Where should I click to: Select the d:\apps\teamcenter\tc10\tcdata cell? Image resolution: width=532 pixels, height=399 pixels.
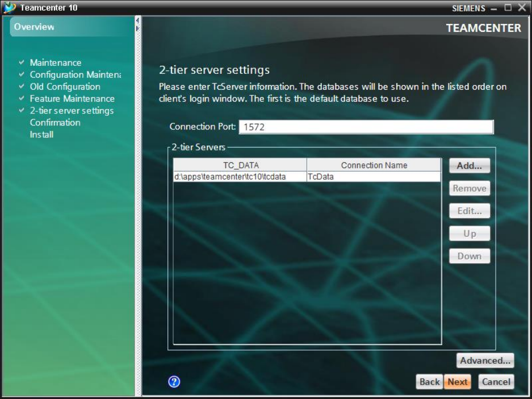point(240,177)
